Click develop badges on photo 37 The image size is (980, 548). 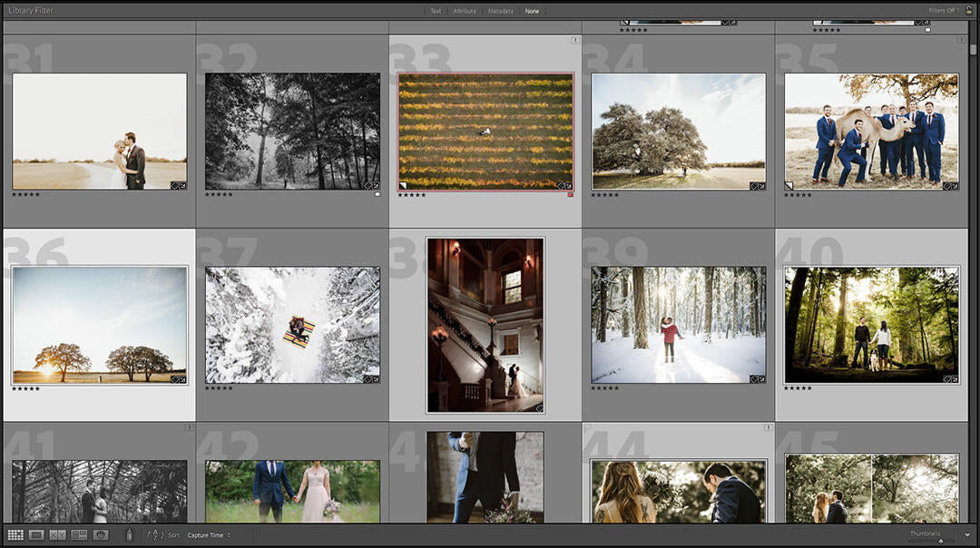point(372,379)
